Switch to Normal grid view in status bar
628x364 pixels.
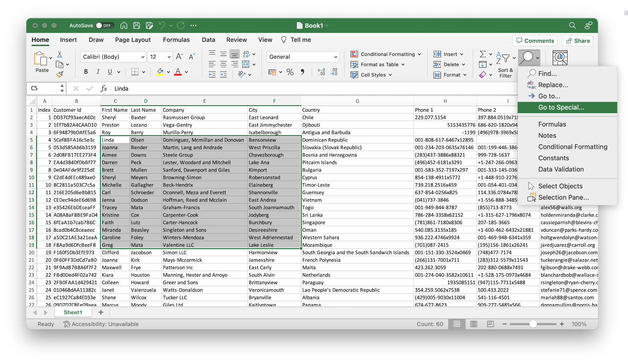[457, 324]
